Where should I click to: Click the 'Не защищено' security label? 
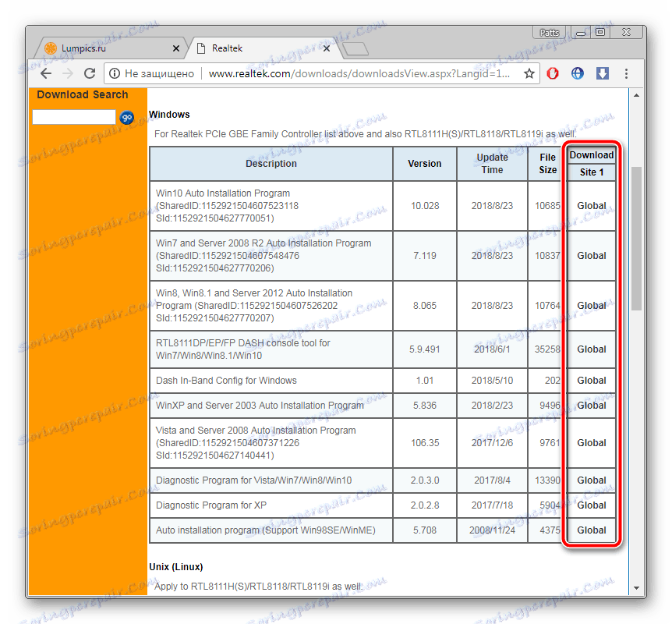coord(160,74)
